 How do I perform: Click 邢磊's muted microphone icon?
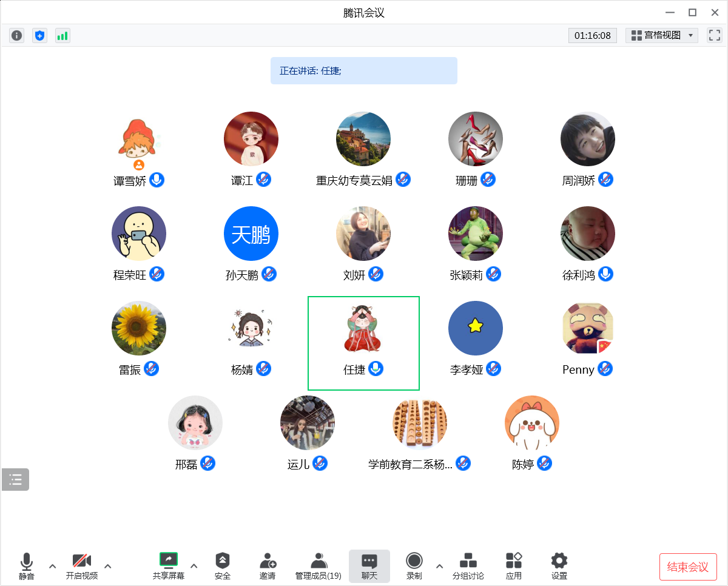(x=208, y=463)
